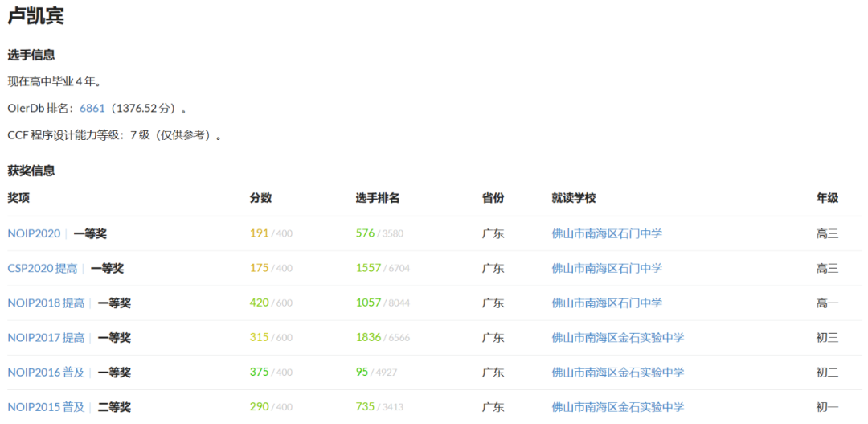The height and width of the screenshot is (424, 868).
Task: Click the score 420 in the NOIP2018 row
Action: (259, 303)
